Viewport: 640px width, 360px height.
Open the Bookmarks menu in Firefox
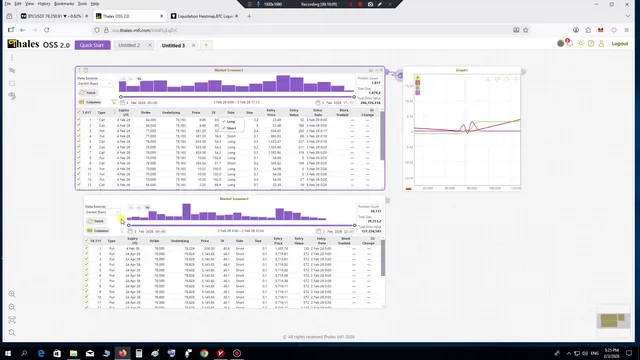click(64, 4)
